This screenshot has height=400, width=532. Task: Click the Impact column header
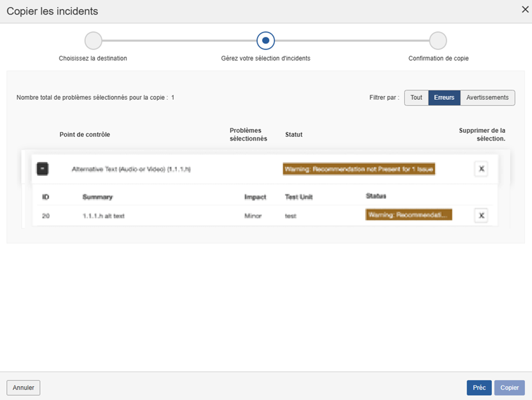pyautogui.click(x=255, y=197)
